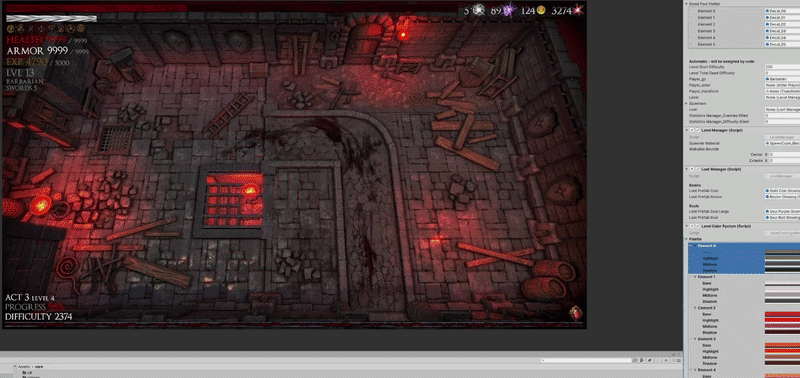Image resolution: width=800 pixels, height=378 pixels.
Task: Collapse Palette Element 3
Action: (x=694, y=339)
